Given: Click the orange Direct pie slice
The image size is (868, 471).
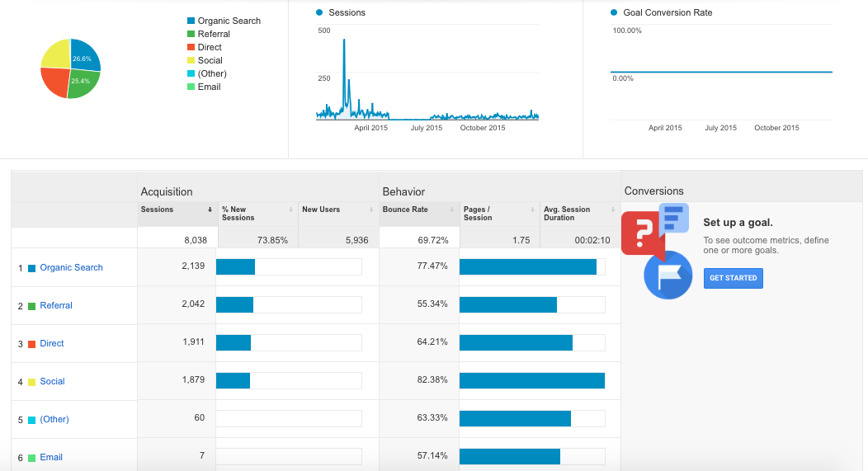Looking at the screenshot, I should [55, 82].
